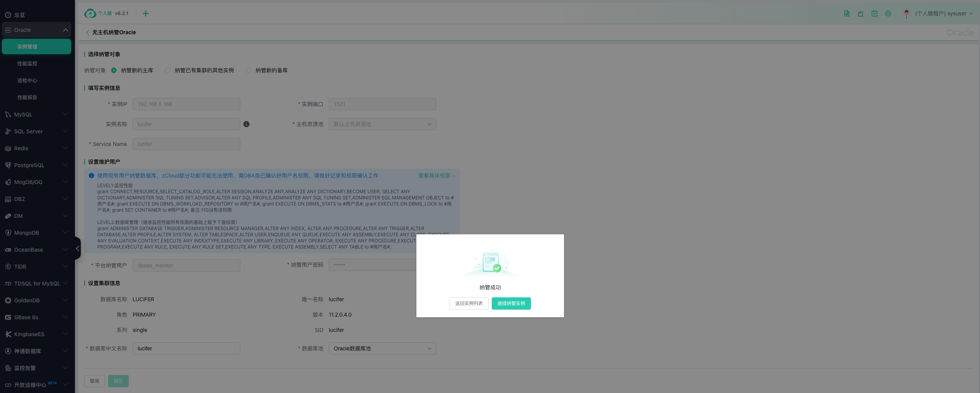Click the 数据库中文名称 input field
980x393 pixels.
click(x=186, y=348)
